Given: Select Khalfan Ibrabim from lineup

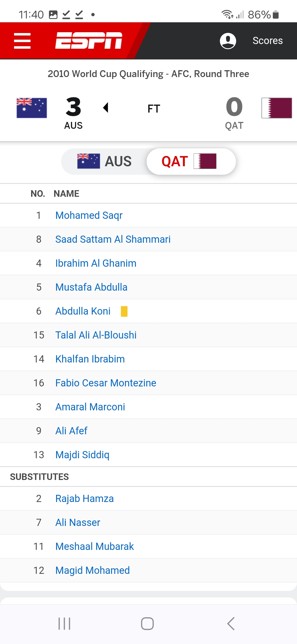Looking at the screenshot, I should click(90, 359).
